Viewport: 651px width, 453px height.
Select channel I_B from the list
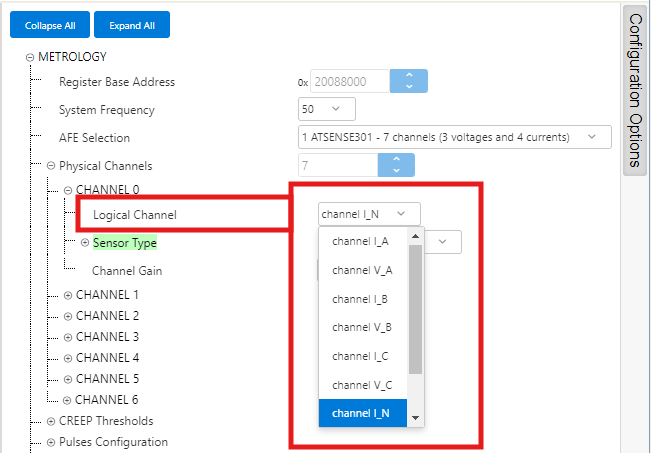pos(362,298)
